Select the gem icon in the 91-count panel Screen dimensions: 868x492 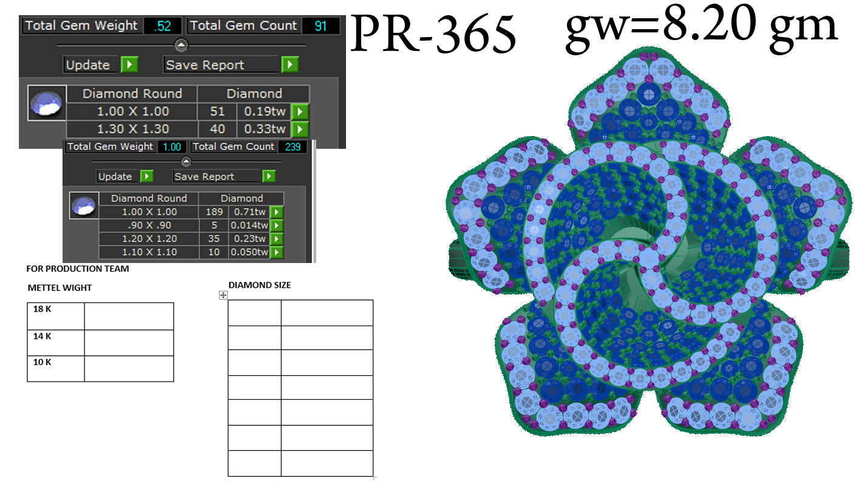[x=47, y=103]
